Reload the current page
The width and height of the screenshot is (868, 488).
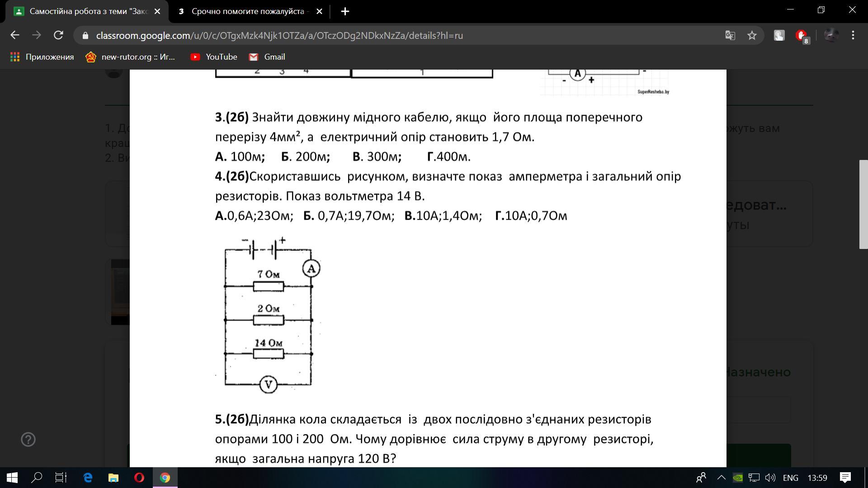(x=58, y=35)
